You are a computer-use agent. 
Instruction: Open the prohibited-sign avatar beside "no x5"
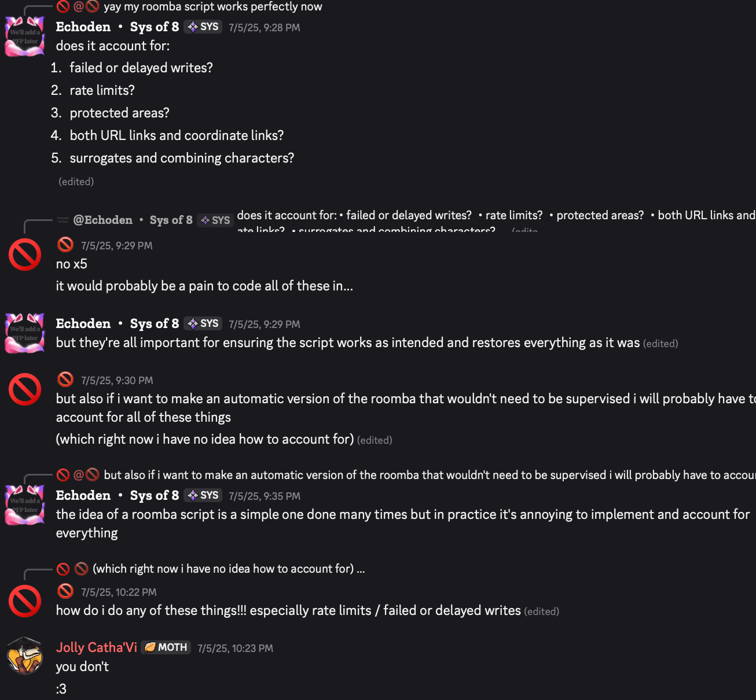pyautogui.click(x=25, y=255)
